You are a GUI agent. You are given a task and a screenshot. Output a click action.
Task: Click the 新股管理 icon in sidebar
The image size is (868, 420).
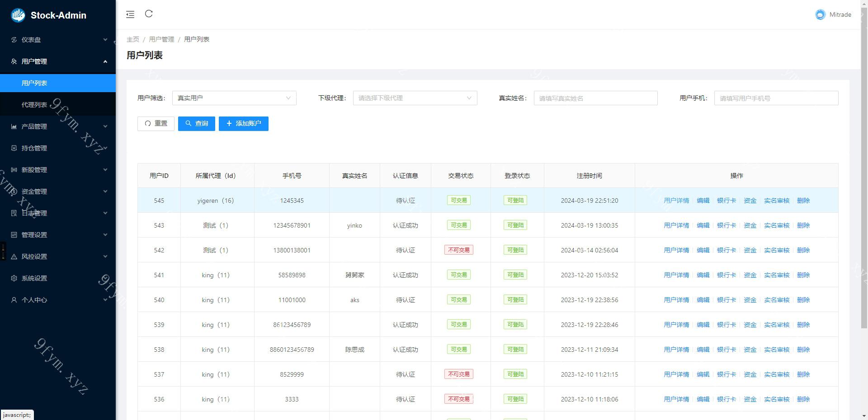pyautogui.click(x=14, y=170)
